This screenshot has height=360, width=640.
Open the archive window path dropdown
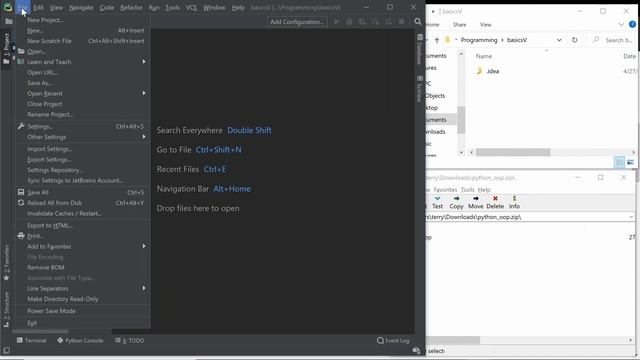click(631, 217)
